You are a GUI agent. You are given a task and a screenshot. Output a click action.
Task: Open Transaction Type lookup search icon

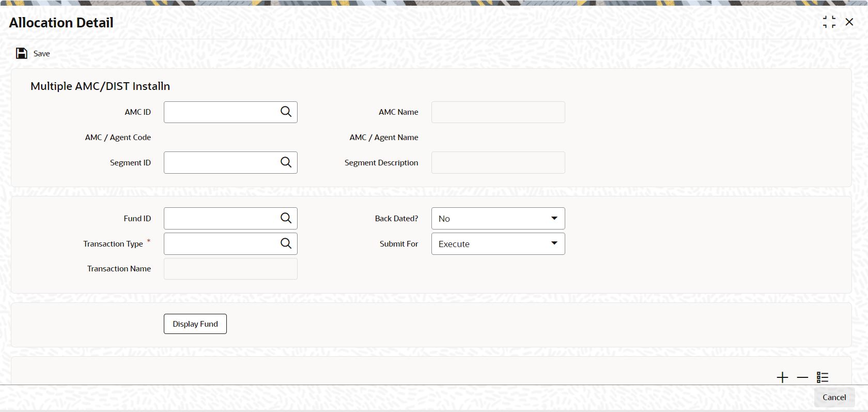(x=286, y=243)
